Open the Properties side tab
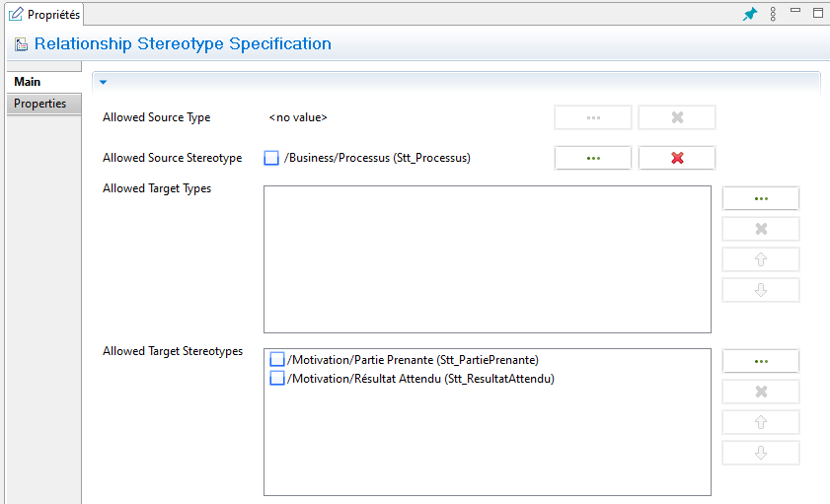 click(40, 104)
